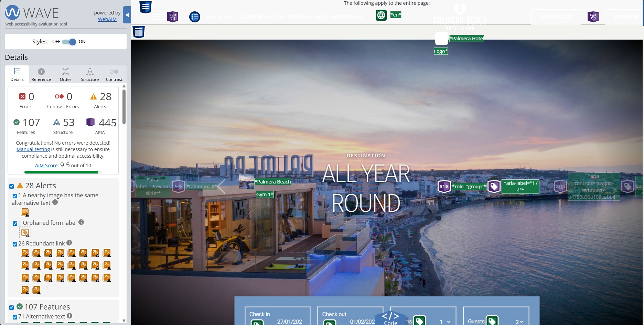
Task: Switch to the Structure tab
Action: [x=89, y=75]
